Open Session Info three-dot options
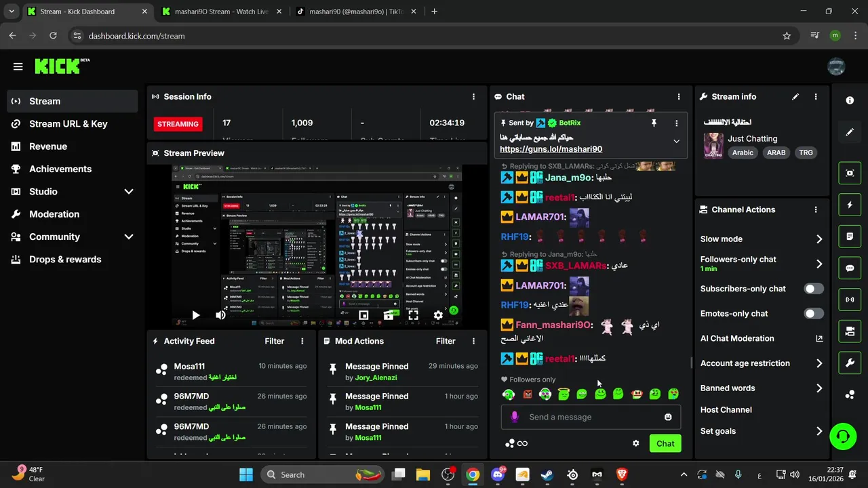Image resolution: width=868 pixels, height=488 pixels. point(473,97)
